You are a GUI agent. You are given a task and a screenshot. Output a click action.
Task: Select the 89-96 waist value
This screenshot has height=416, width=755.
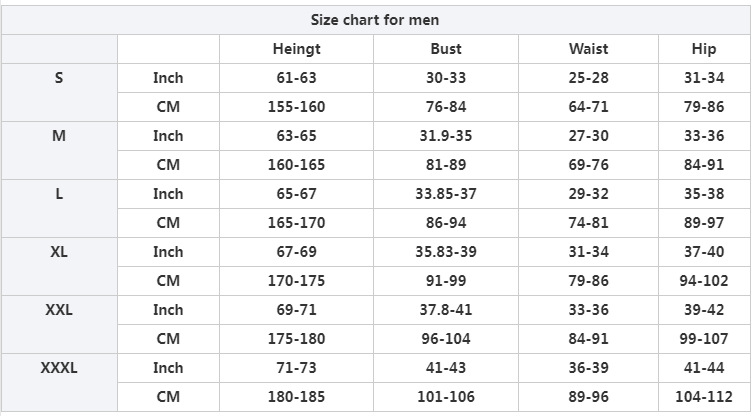point(588,397)
